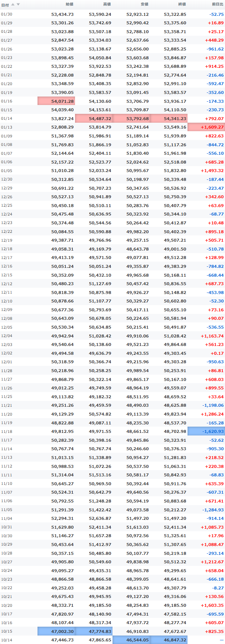Click the -1,198.06 change on 11/21
The image size is (225, 644).
point(213,405)
